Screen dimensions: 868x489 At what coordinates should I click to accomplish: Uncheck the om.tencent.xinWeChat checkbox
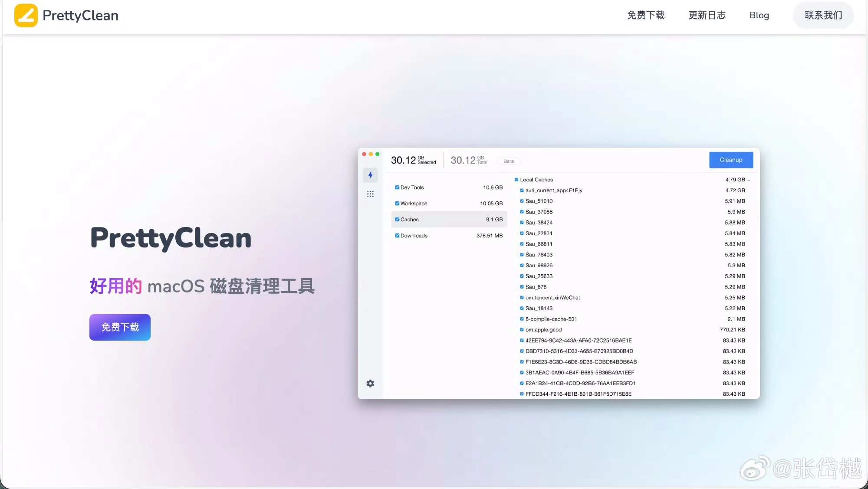[522, 298]
